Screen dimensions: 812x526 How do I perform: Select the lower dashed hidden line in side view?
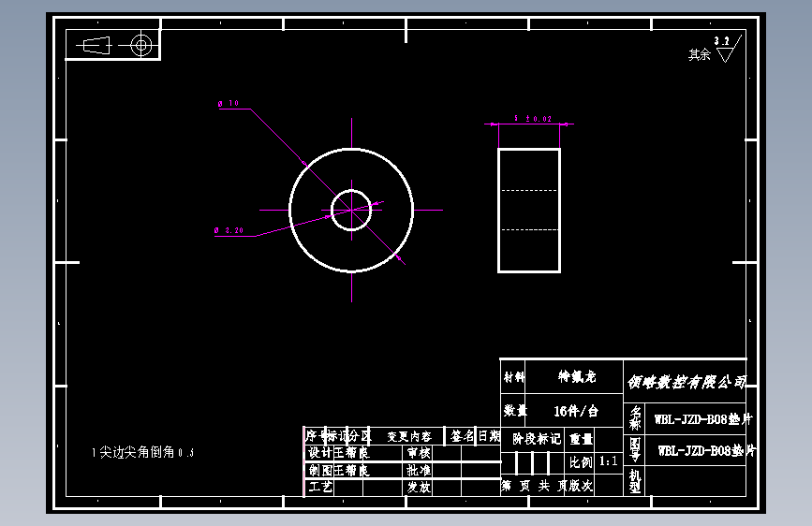529,229
